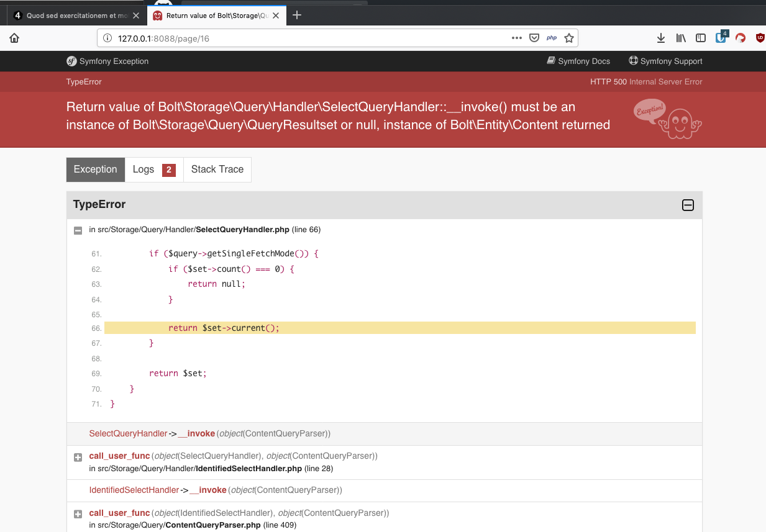Collapse the SelectQueryHandler.php code block
766x532 pixels.
tap(78, 230)
